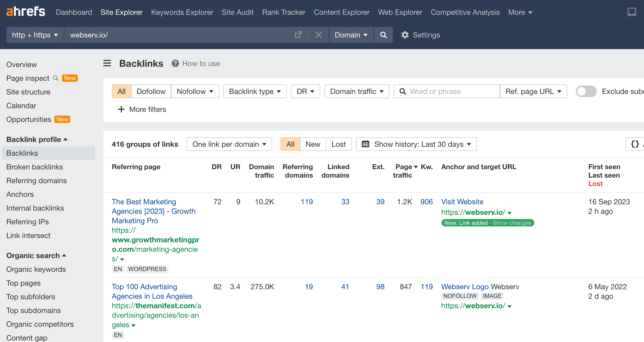Open the Backlinks menu item
Viewport: 644px width, 342px height.
pos(22,153)
